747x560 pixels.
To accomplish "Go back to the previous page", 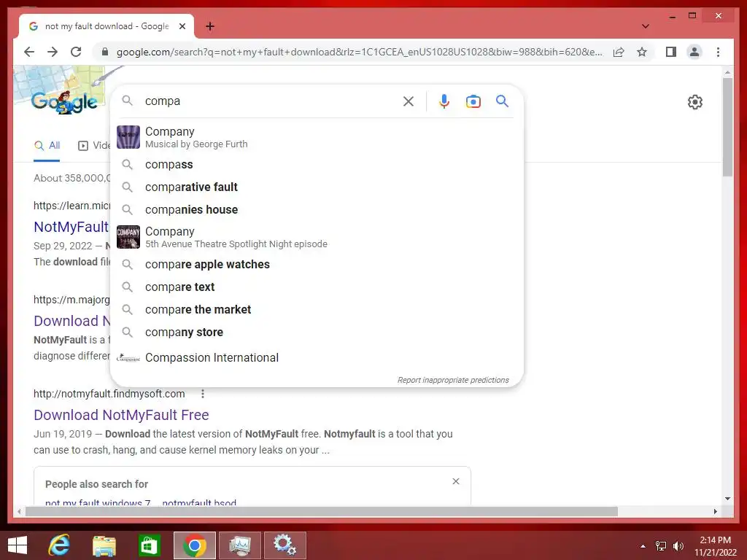I will (29, 52).
